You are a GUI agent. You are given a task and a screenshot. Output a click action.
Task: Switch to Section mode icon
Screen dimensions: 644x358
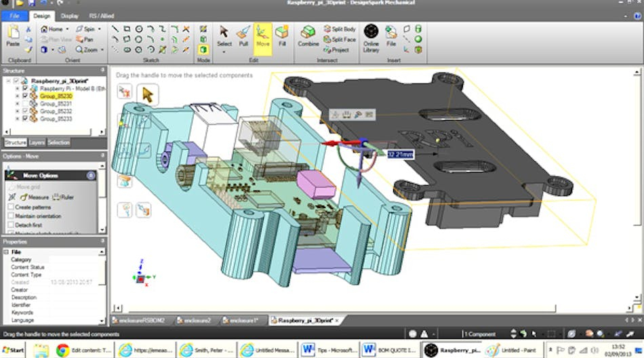click(203, 39)
